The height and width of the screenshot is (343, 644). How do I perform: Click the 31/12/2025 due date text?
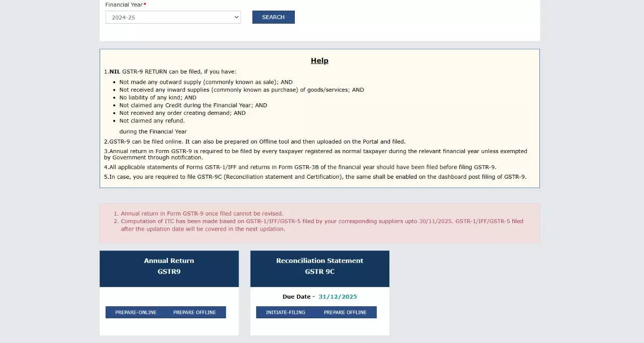coord(338,297)
